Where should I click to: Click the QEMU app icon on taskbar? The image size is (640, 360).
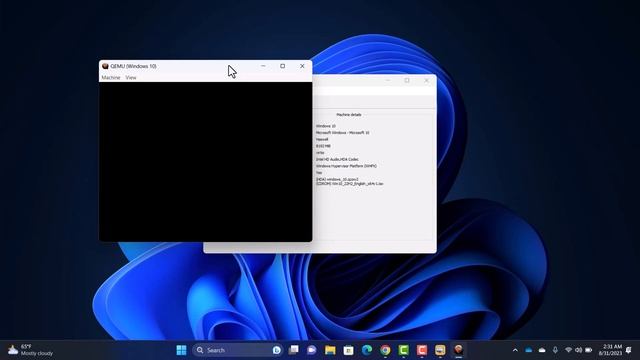click(x=458, y=350)
